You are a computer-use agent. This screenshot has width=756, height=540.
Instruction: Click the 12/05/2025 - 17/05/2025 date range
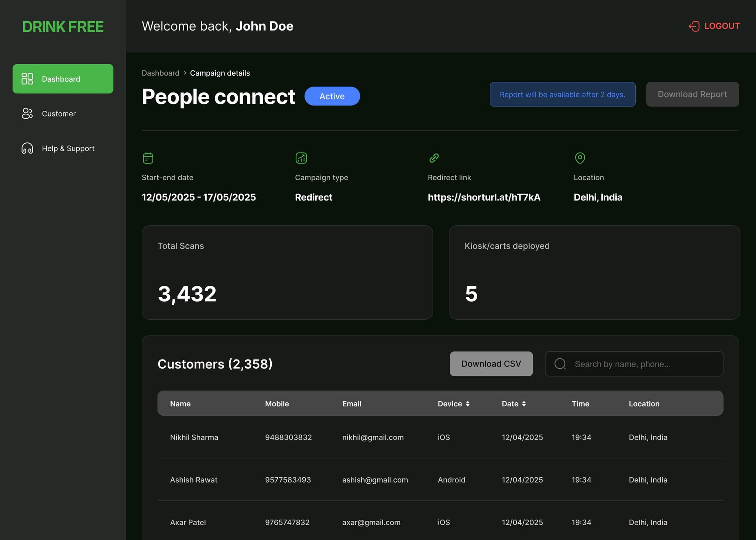click(199, 197)
